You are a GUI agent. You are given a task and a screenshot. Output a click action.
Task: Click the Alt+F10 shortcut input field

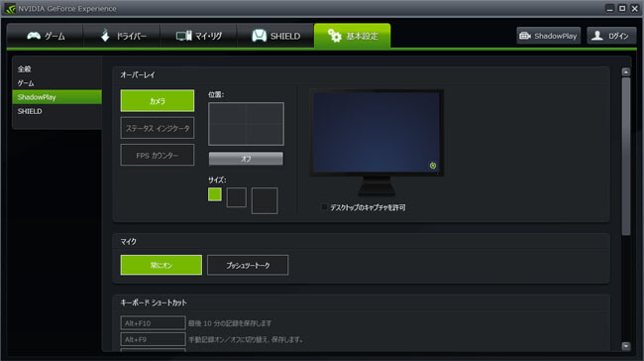[x=153, y=323]
